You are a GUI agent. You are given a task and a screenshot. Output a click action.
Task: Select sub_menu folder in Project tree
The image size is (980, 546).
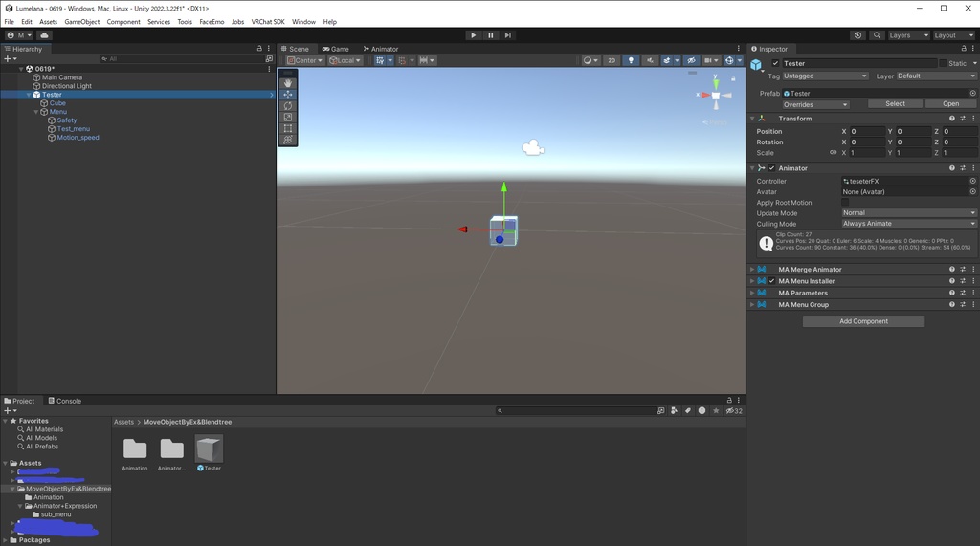pos(56,514)
